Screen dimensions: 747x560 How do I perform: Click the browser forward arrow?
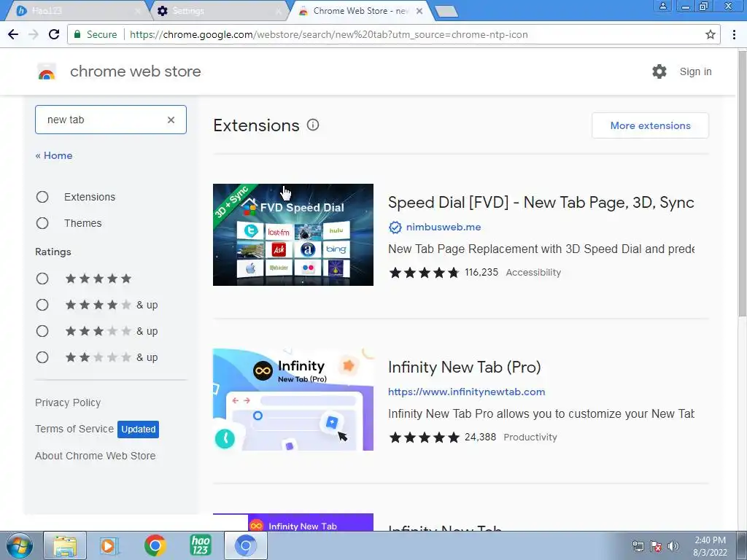pyautogui.click(x=34, y=34)
